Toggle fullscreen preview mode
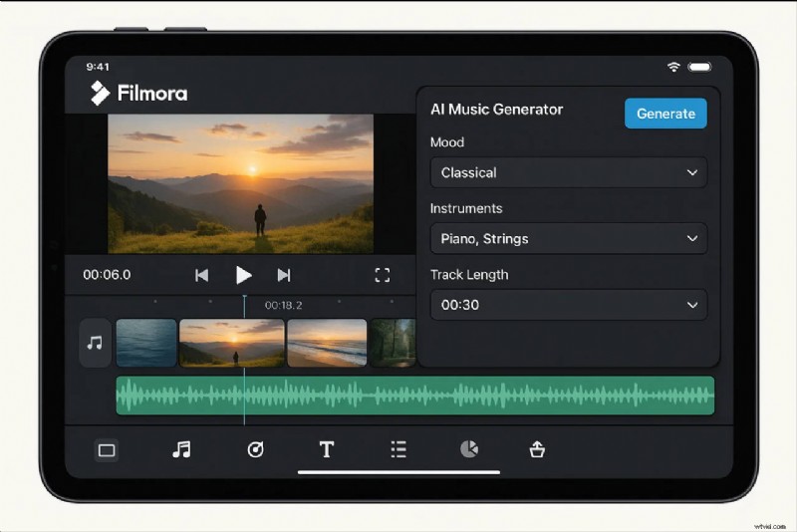797x532 pixels. point(383,275)
